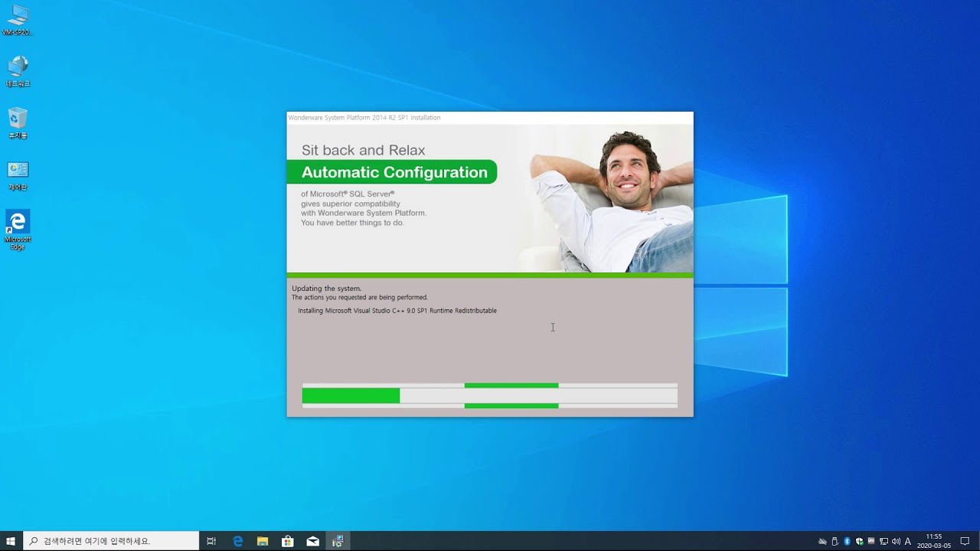The width and height of the screenshot is (980, 551).
Task: Click the installer window title bar
Action: [490, 118]
